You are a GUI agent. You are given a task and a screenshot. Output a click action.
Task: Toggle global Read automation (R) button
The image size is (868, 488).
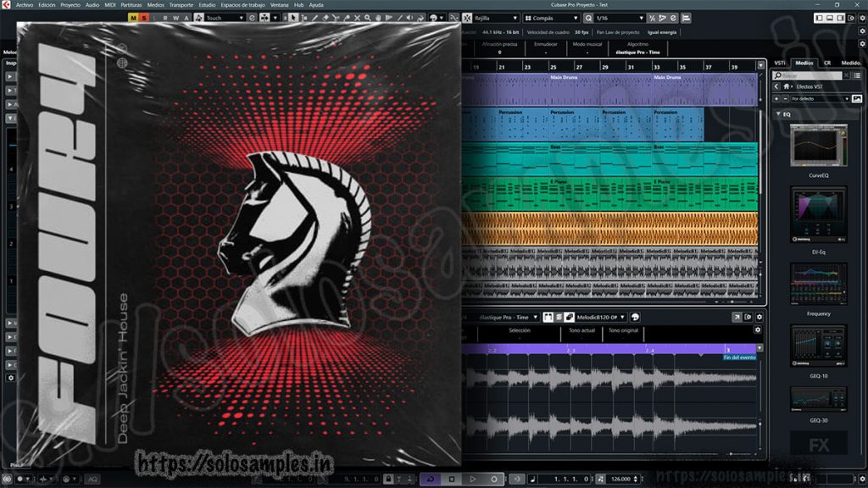(165, 18)
